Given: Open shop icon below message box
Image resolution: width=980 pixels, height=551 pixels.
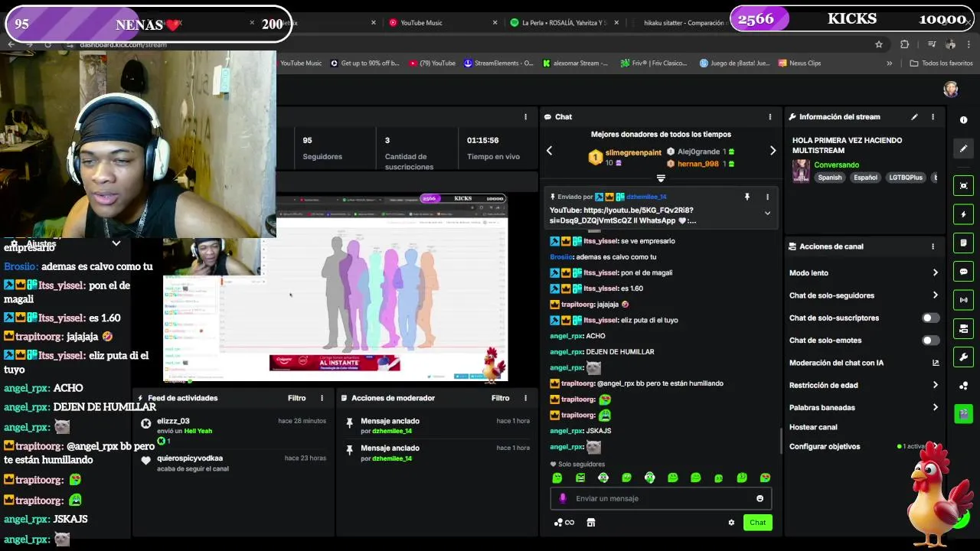Looking at the screenshot, I should pos(590,523).
